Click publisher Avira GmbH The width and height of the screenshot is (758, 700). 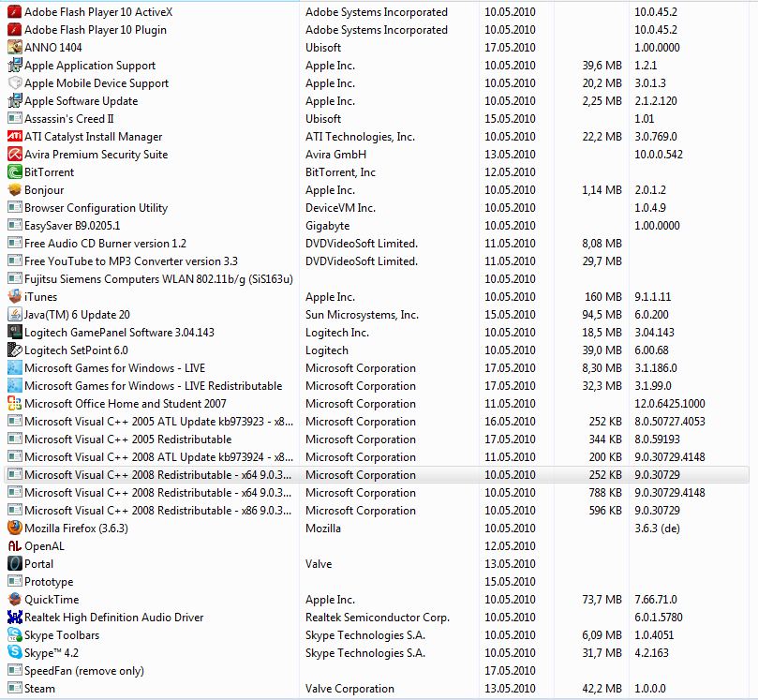(x=335, y=155)
